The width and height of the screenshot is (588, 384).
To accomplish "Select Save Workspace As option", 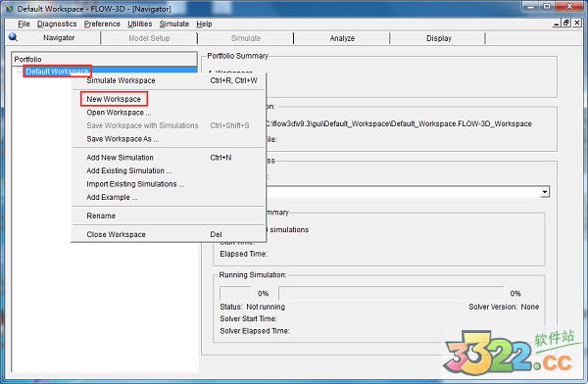I will pyautogui.click(x=122, y=139).
